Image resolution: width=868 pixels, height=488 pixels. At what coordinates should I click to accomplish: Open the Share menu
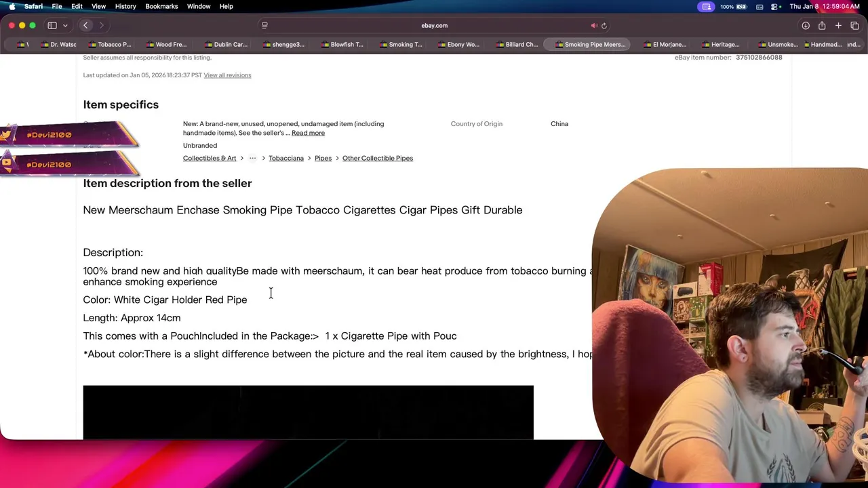pyautogui.click(x=822, y=26)
